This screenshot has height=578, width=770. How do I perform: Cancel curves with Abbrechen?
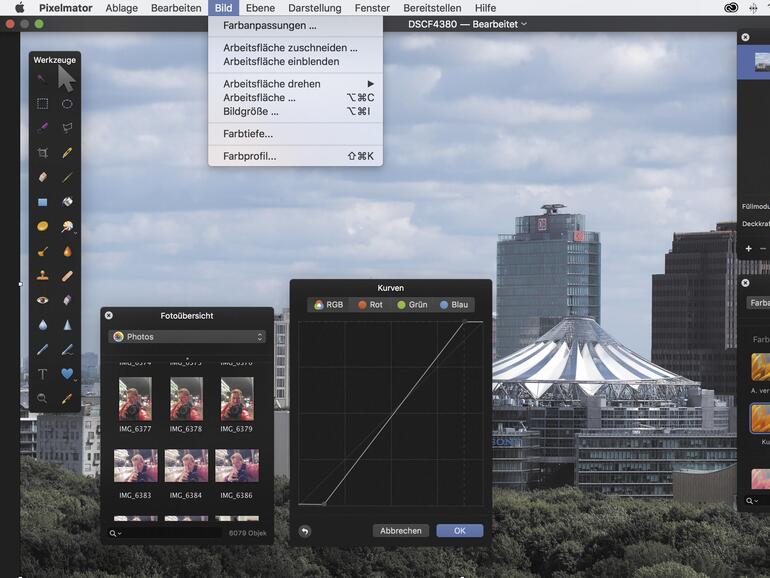[x=401, y=530]
